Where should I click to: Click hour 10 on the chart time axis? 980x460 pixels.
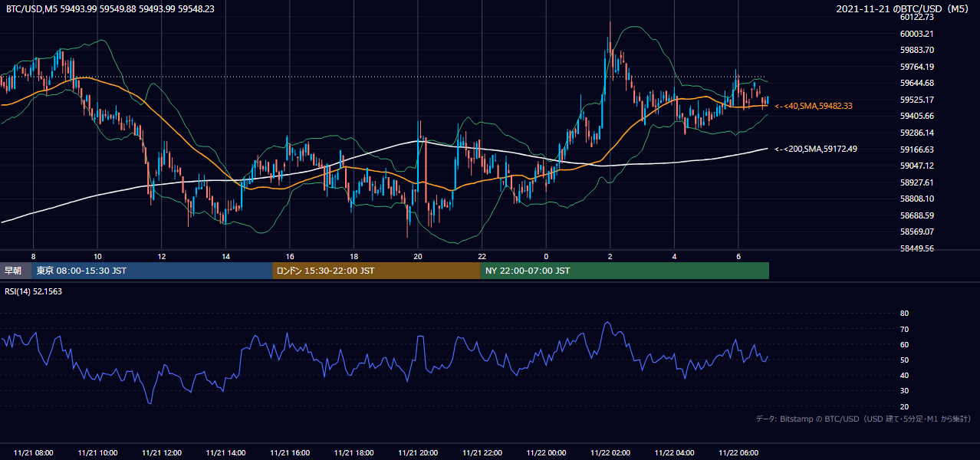click(97, 256)
